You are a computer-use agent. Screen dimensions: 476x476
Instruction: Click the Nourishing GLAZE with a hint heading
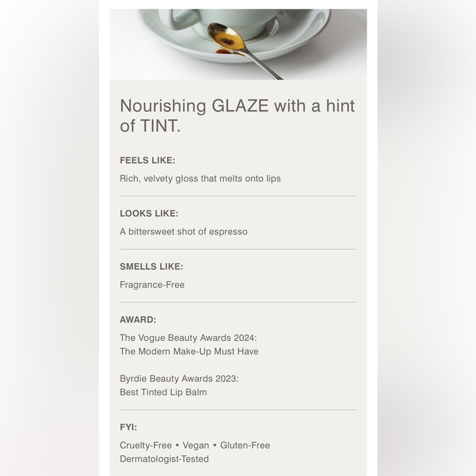point(237,106)
